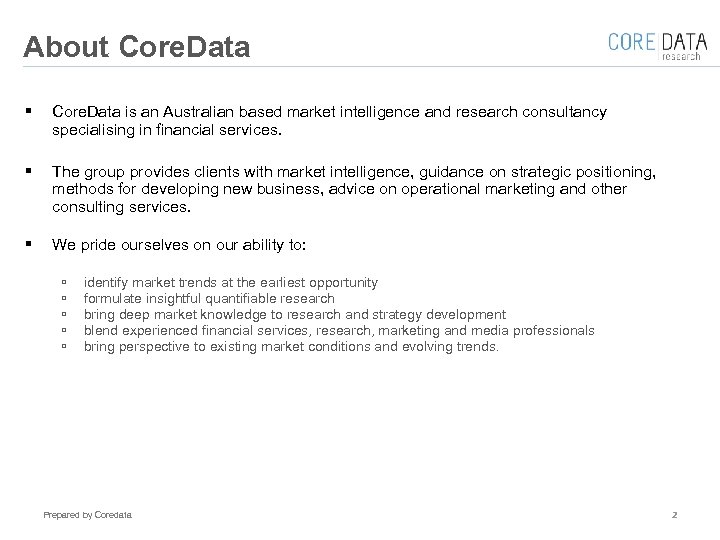Select the "The group provides clients" paragraph
This screenshot has width=720, height=540.
click(353, 190)
